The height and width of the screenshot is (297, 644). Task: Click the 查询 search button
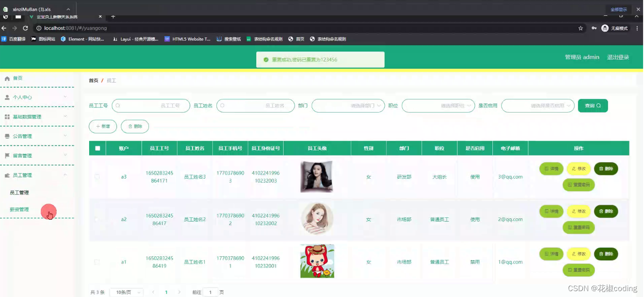593,105
